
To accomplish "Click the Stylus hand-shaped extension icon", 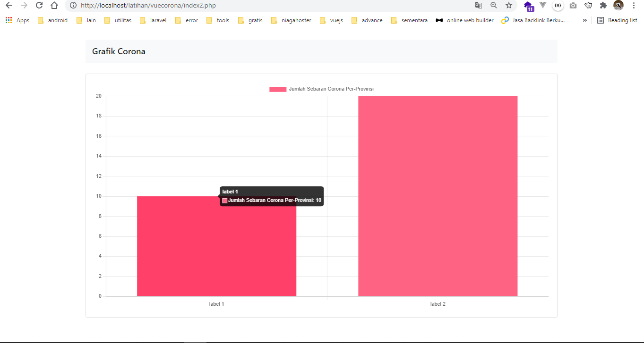I will 588,6.
